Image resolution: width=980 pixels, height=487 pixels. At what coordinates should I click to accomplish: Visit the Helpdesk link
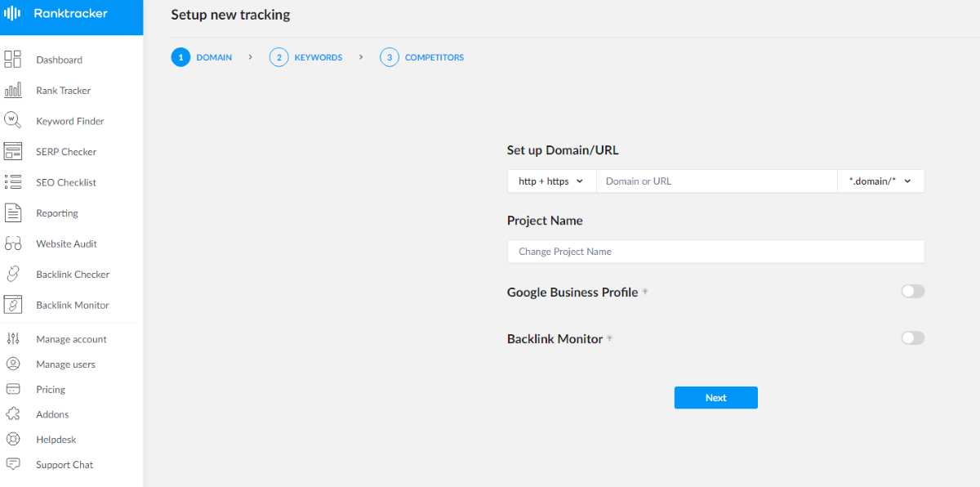click(x=56, y=440)
